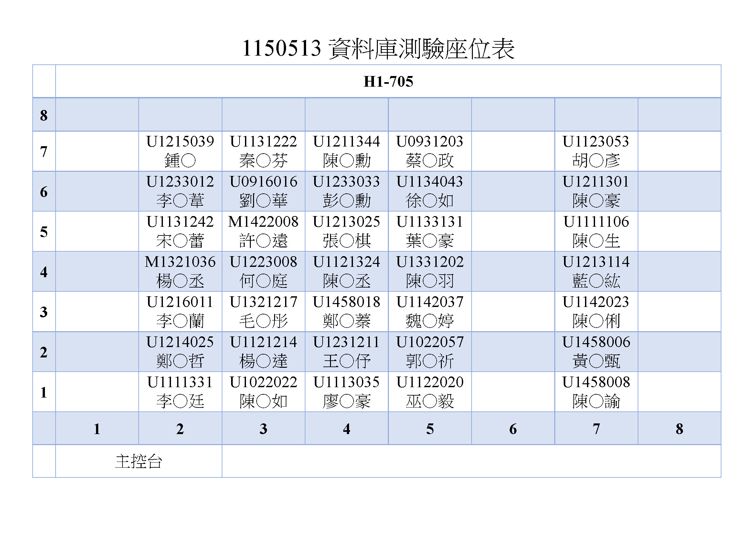
Task: Select seat cell U1123053 胡〇彥
Action: [596, 151]
